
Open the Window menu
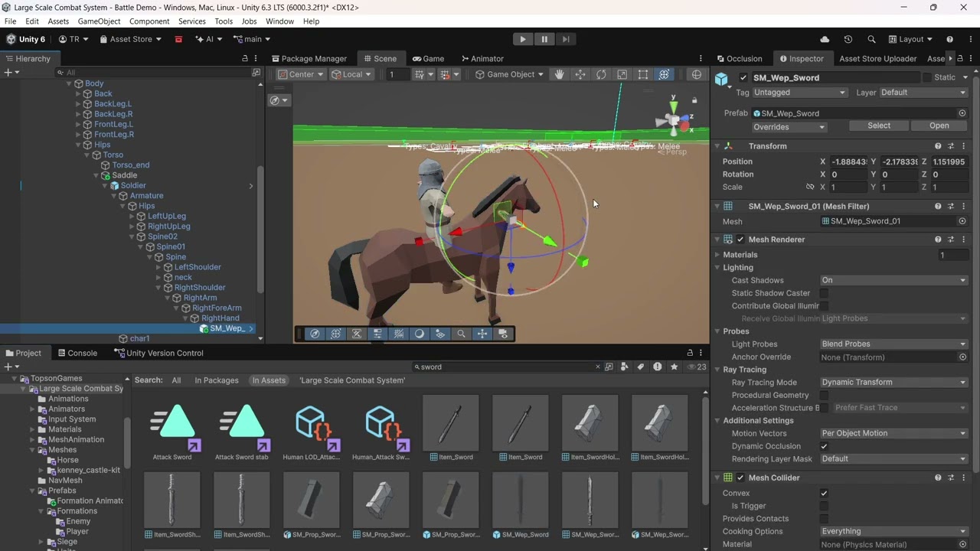[279, 21]
